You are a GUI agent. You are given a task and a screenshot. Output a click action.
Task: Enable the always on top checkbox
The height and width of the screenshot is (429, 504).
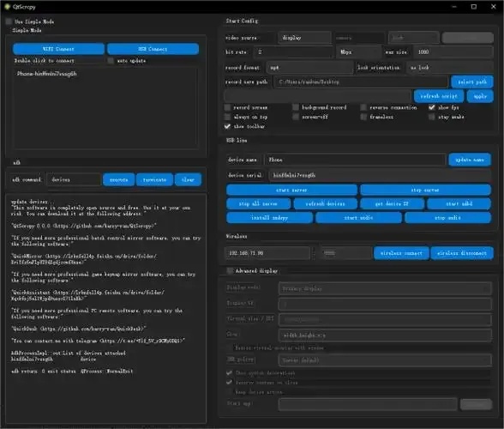point(227,117)
